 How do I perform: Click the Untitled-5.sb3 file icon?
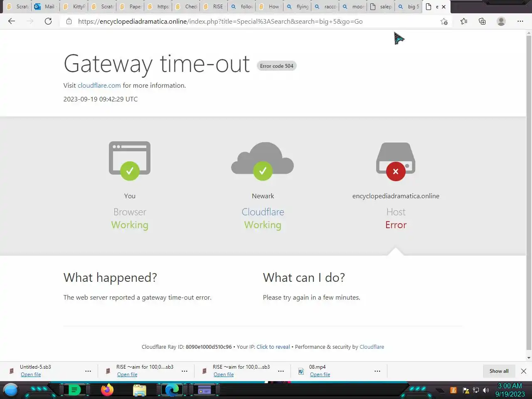click(x=12, y=371)
